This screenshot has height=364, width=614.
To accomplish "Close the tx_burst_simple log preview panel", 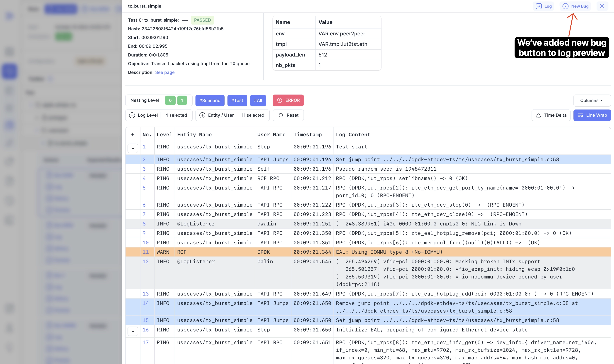I will pos(602,6).
